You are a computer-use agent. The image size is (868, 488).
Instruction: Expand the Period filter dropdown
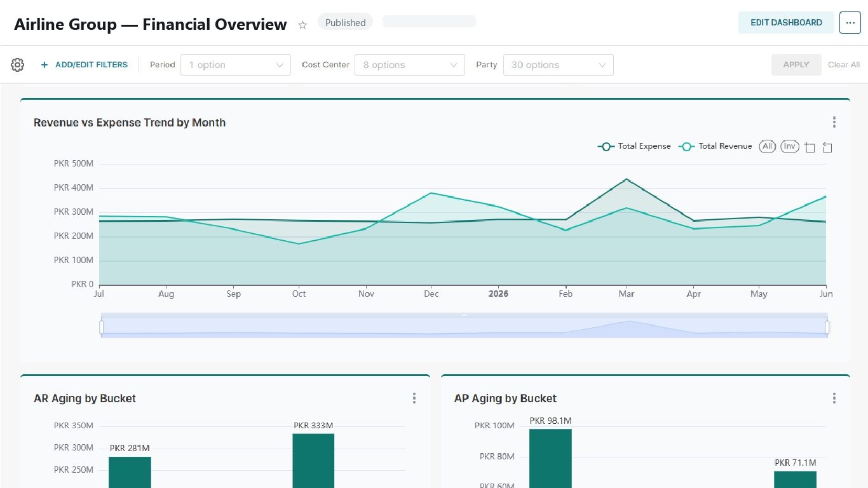pos(236,65)
